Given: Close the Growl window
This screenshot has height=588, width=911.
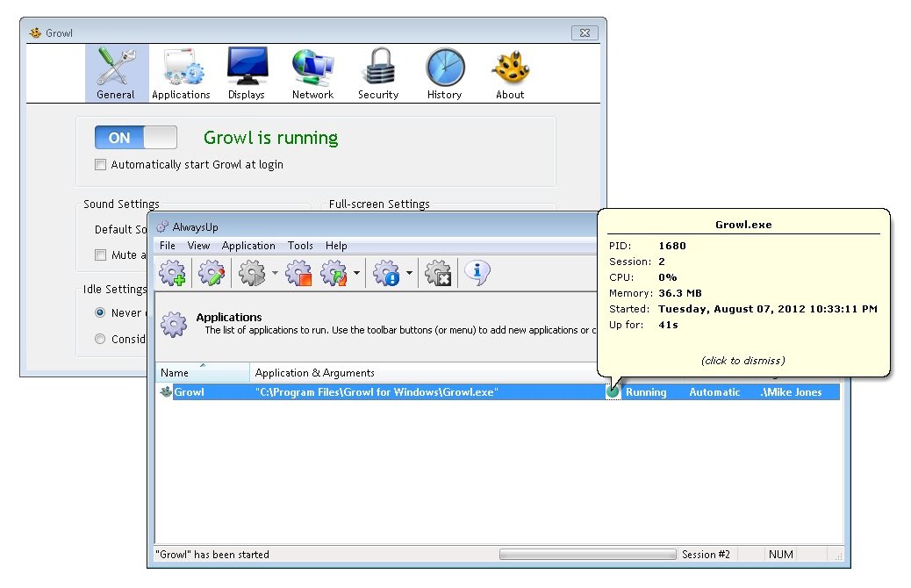Looking at the screenshot, I should pos(585,33).
